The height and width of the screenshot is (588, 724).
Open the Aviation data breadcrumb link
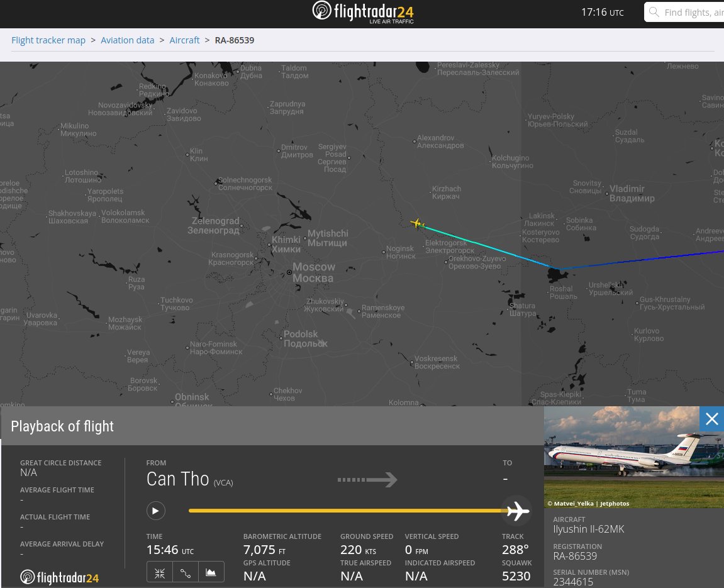pyautogui.click(x=128, y=40)
